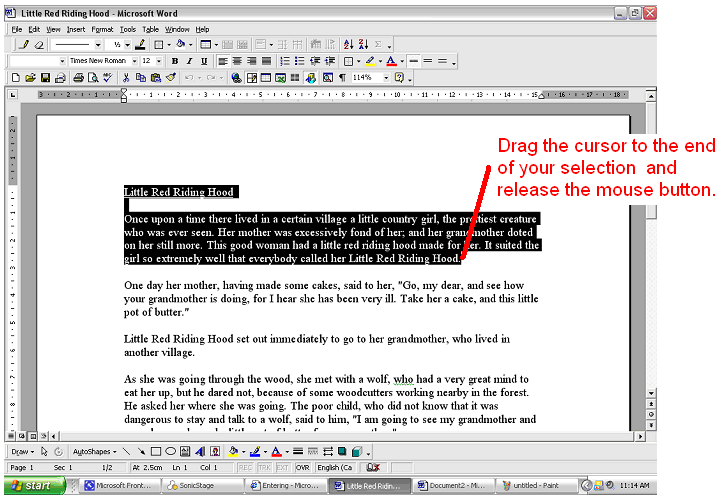The height and width of the screenshot is (501, 722).
Task: Open the Table menu
Action: coord(150,29)
